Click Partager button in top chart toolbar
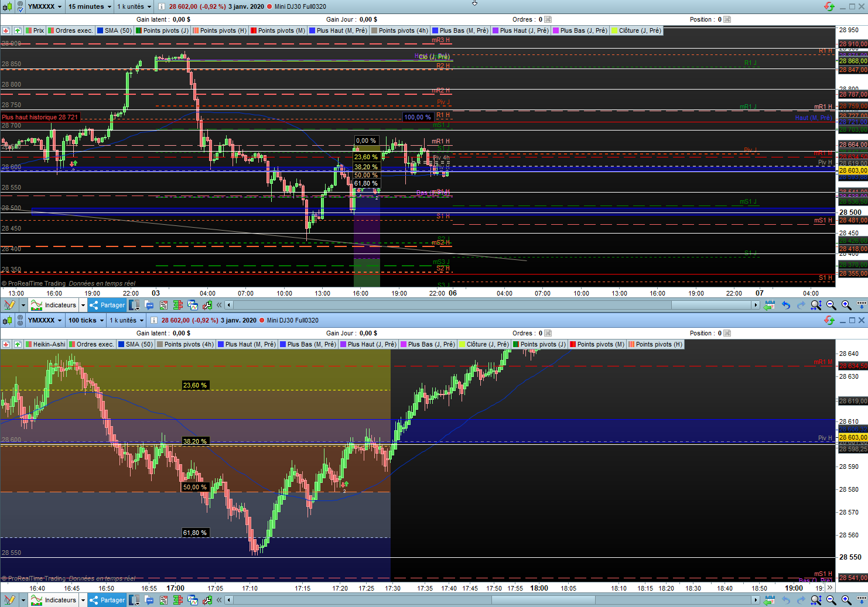This screenshot has height=607, width=868. [x=107, y=305]
